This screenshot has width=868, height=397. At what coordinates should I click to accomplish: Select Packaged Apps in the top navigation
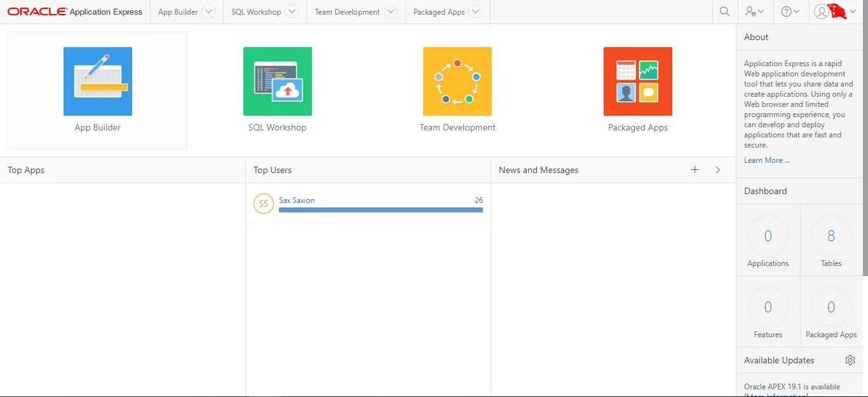click(x=439, y=12)
